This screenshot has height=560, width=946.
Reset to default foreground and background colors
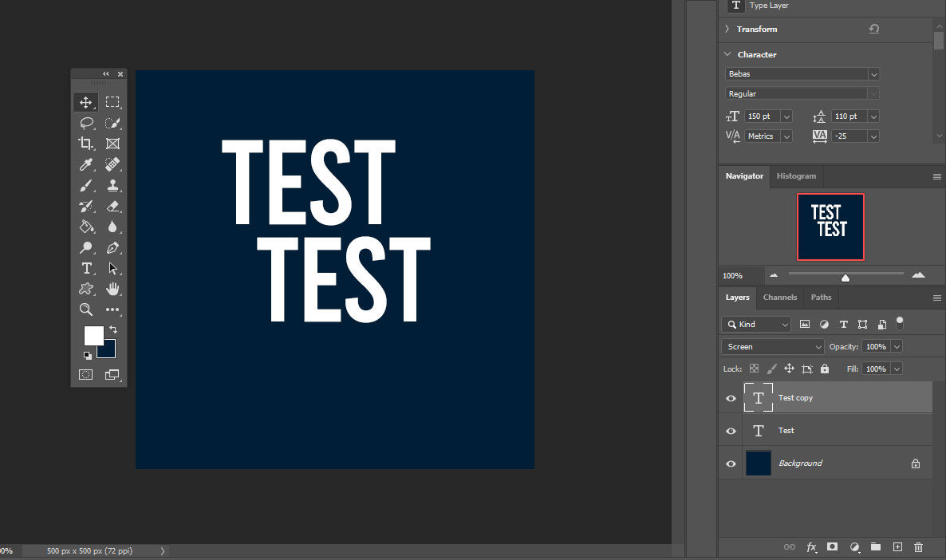coord(88,356)
